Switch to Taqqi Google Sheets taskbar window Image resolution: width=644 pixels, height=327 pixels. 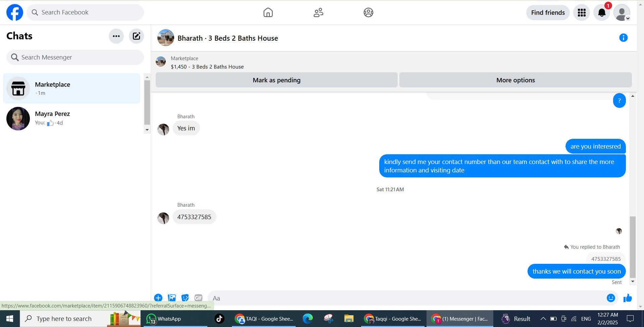click(393, 319)
